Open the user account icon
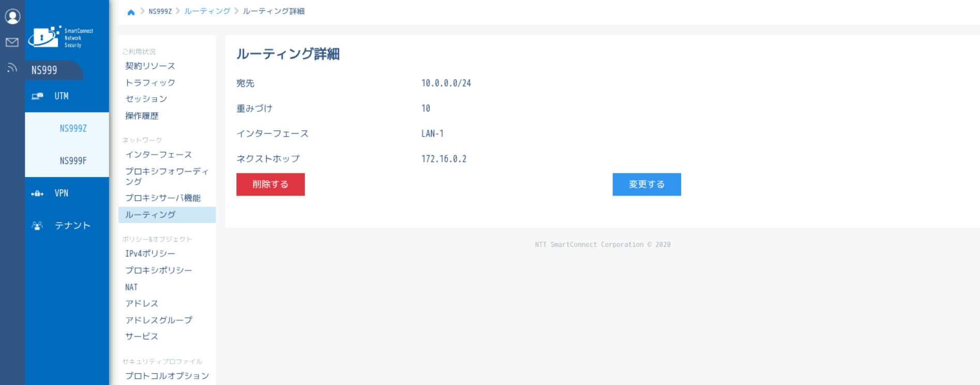Viewport: 980px width, 385px height. (12, 17)
